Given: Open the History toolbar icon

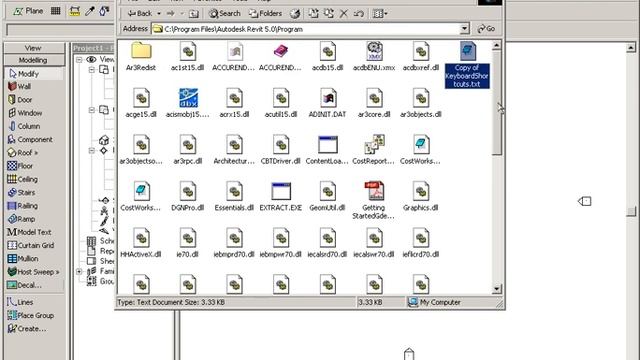Looking at the screenshot, I should [x=295, y=13].
